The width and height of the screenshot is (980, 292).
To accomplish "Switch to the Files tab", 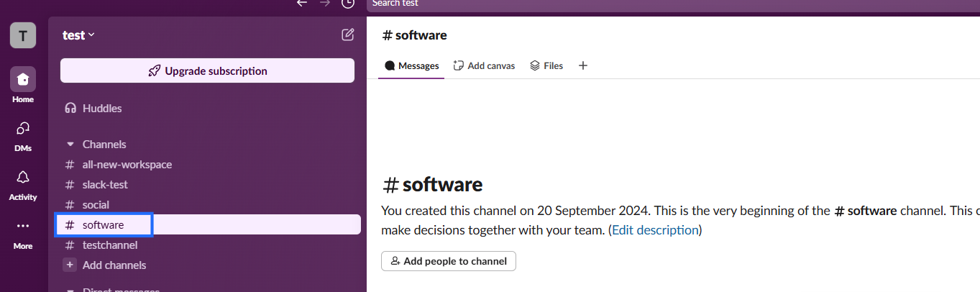I will pos(546,65).
